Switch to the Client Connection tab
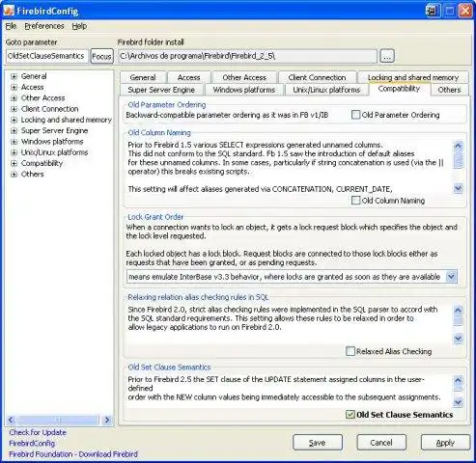The height and width of the screenshot is (463, 476). click(x=317, y=77)
